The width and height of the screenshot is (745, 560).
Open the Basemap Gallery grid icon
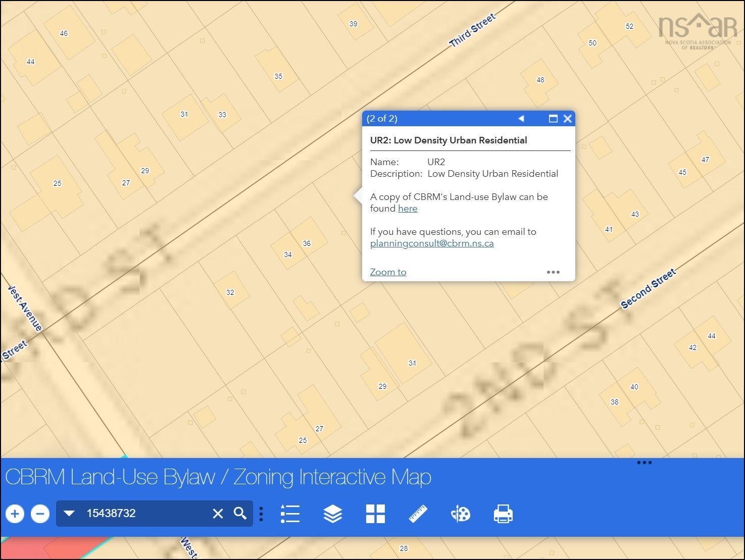(375, 514)
